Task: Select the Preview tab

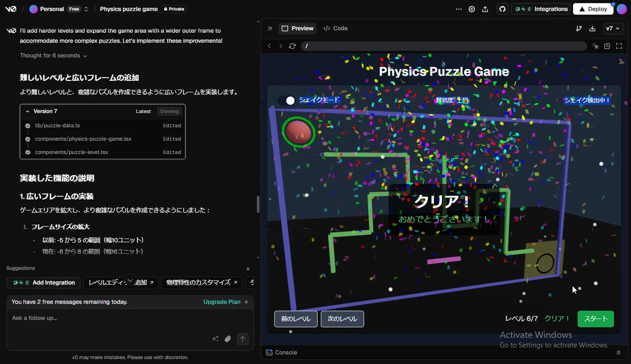Action: (x=298, y=28)
